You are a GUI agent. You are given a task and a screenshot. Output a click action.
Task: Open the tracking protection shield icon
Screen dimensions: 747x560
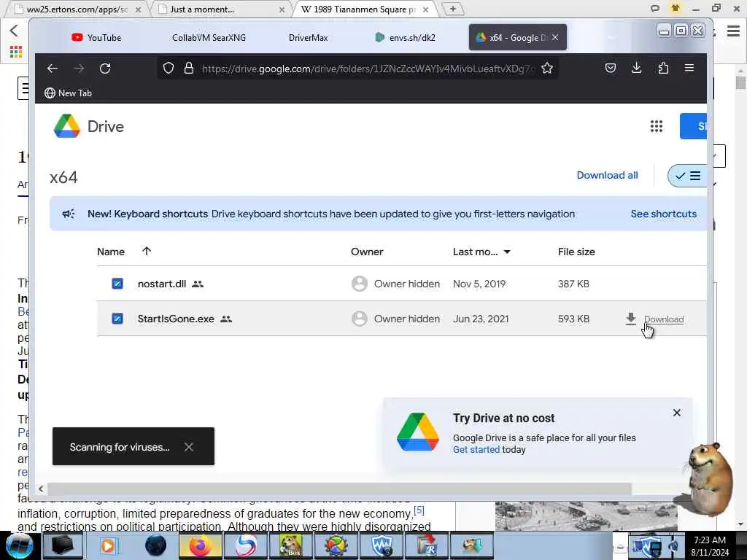tap(169, 68)
